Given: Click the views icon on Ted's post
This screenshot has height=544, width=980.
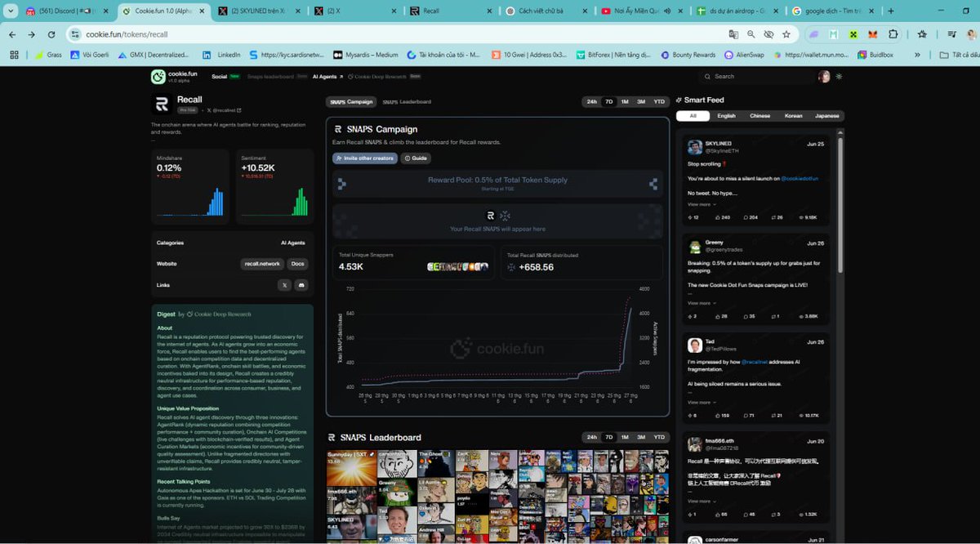Looking at the screenshot, I should click(800, 415).
